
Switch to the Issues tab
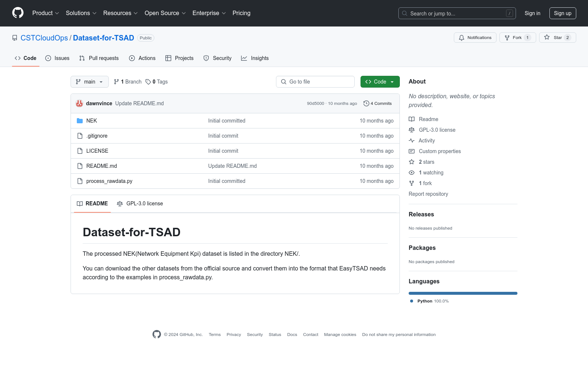coord(57,58)
